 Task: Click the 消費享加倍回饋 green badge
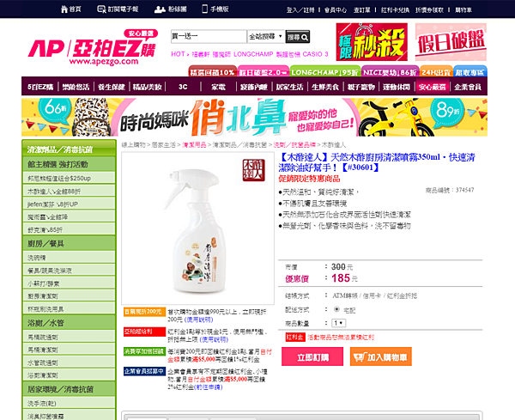(x=144, y=351)
